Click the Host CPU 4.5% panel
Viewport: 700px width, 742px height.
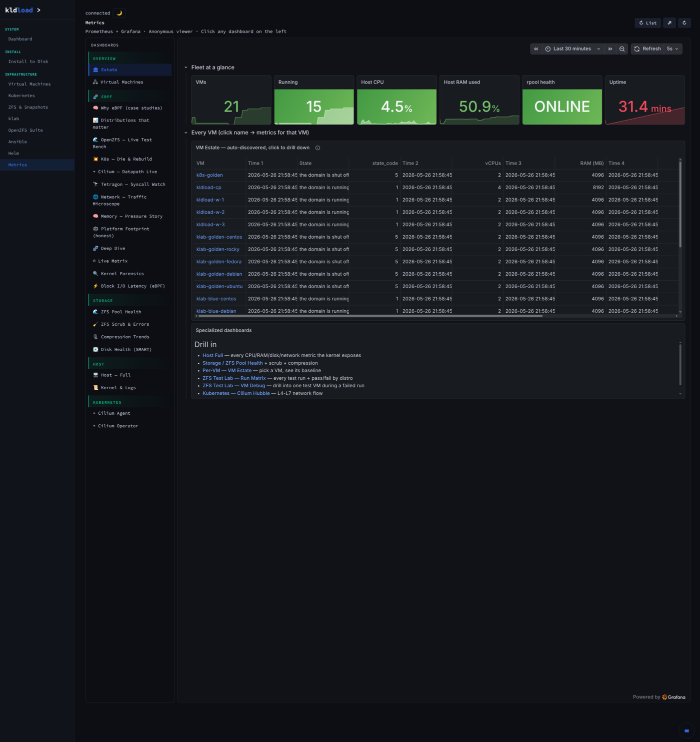point(396,100)
